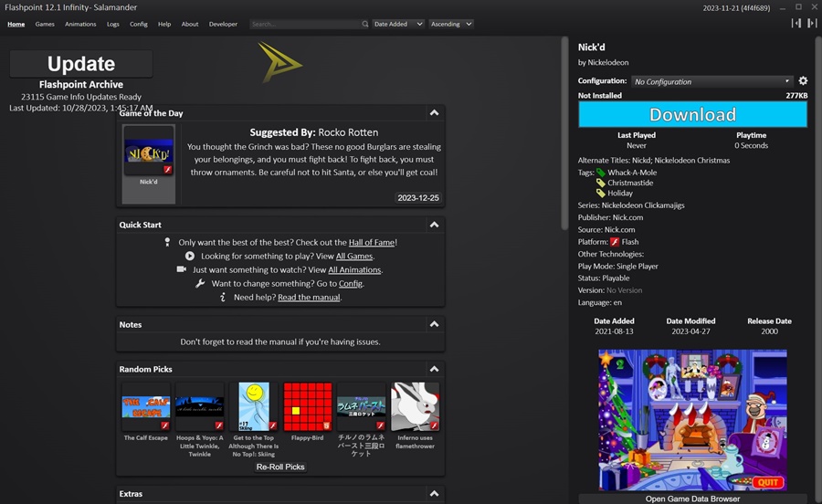Click the Flashpoint arrow logo
Screen dimensions: 822x504
280,63
